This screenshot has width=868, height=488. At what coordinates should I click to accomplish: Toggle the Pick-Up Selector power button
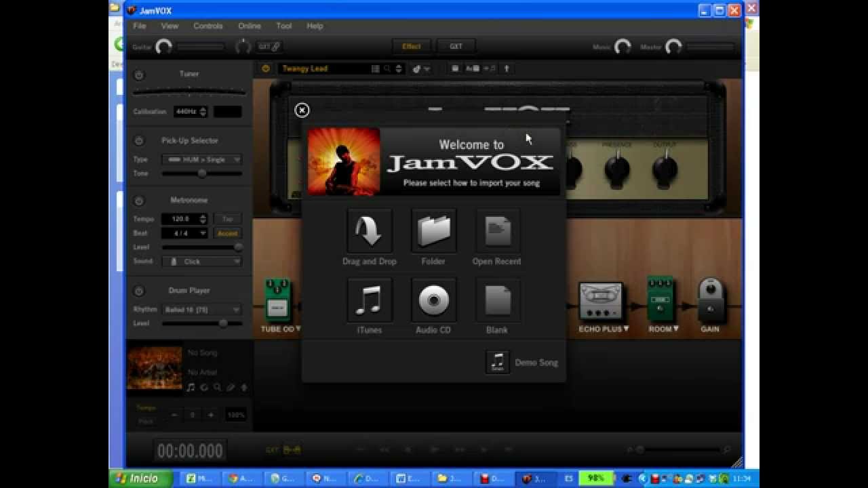139,141
